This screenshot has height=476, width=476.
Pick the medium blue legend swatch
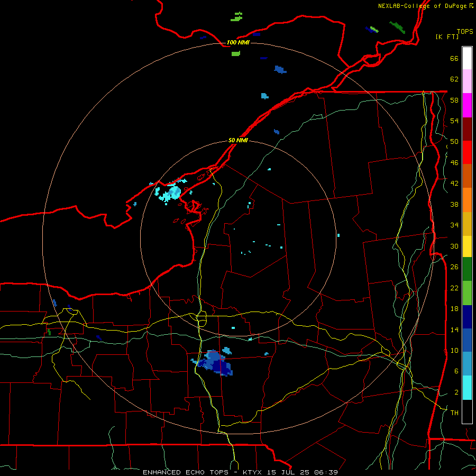click(467, 340)
